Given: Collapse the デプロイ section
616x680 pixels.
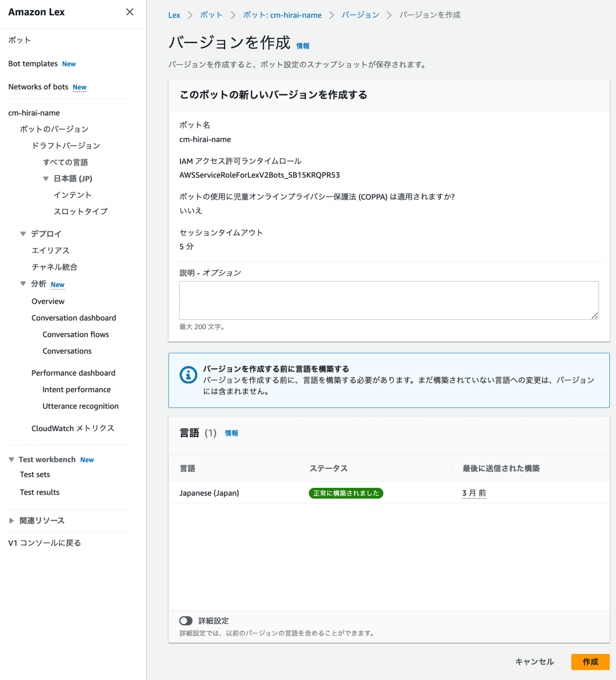Looking at the screenshot, I should pyautogui.click(x=23, y=234).
